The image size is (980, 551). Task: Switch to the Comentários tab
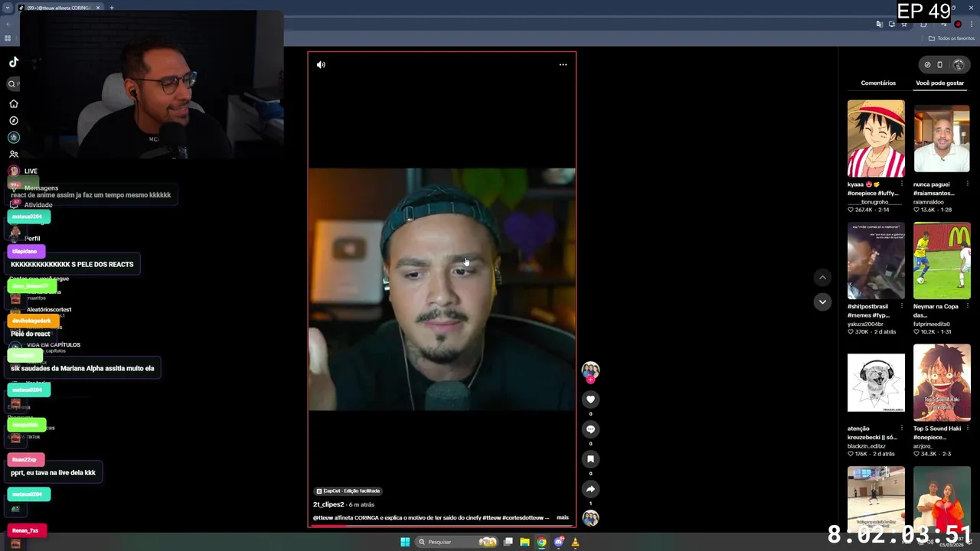click(878, 83)
